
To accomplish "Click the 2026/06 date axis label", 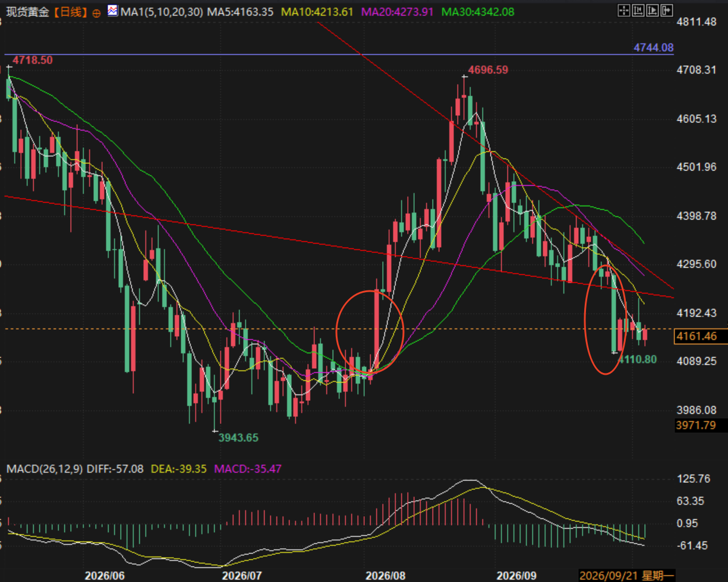I will point(104,575).
